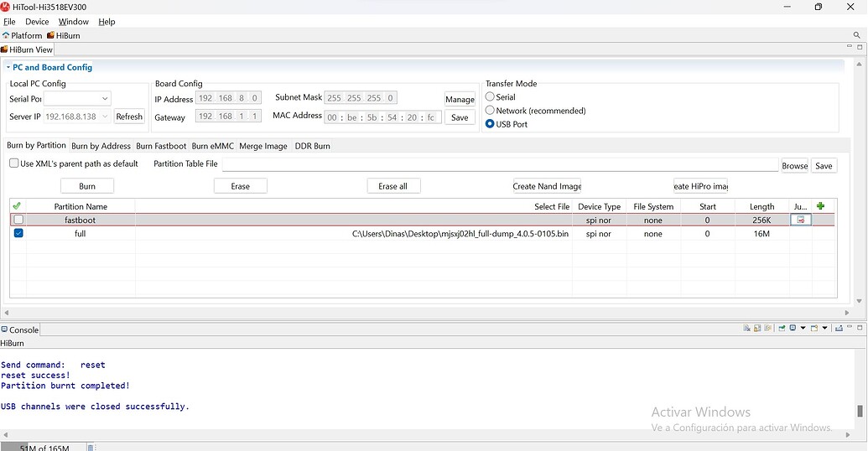Image resolution: width=868 pixels, height=451 pixels.
Task: Toggle the console Scroll Lock icon
Action: click(757, 328)
